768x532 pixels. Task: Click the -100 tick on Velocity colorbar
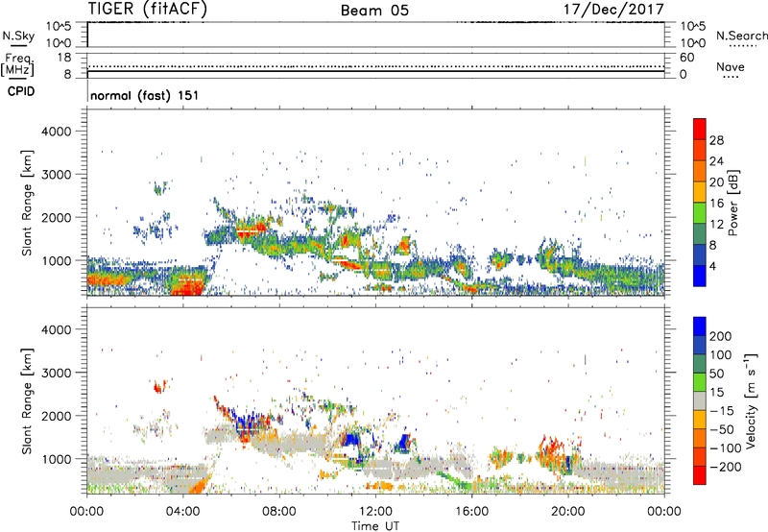726,448
